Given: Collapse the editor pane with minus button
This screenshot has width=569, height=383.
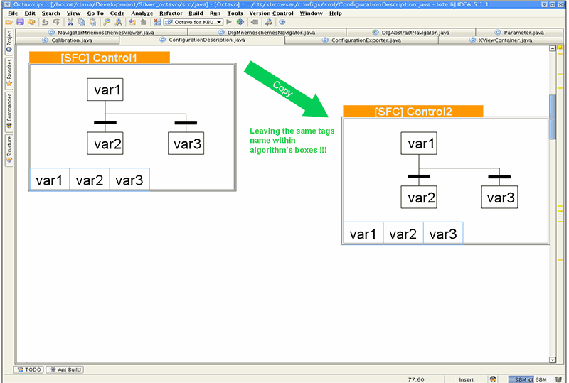Looking at the screenshot, I should click(552, 48).
